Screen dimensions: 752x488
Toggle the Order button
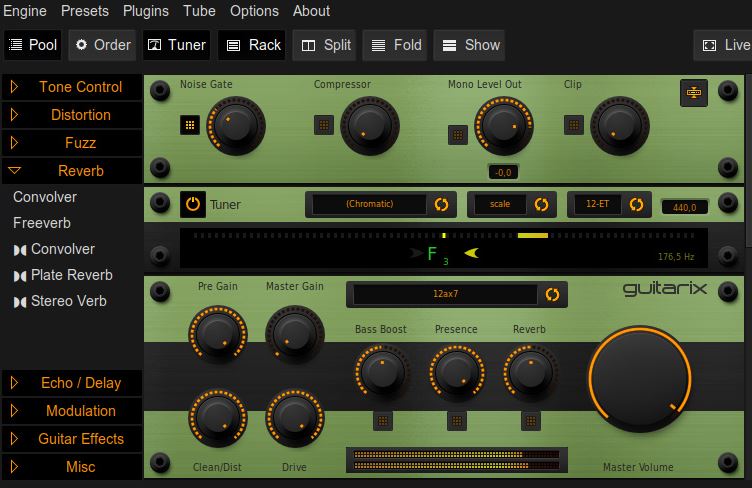(x=102, y=45)
